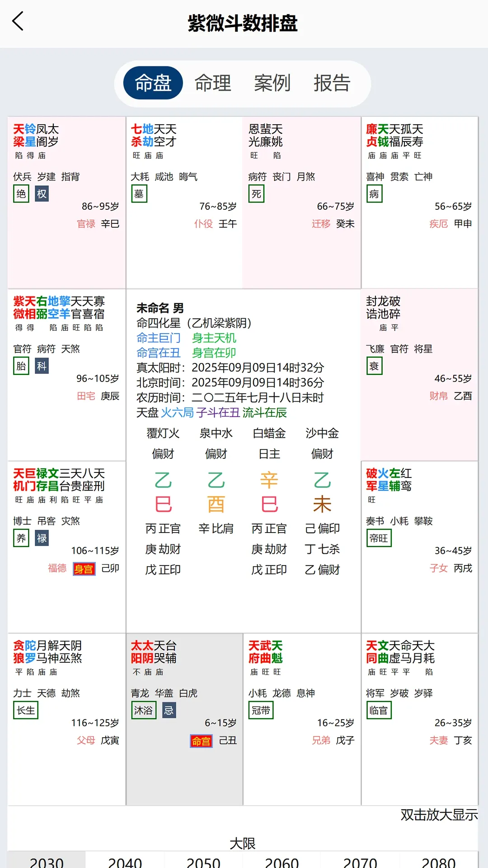The height and width of the screenshot is (868, 488).
Task: Tap the 夫妻 palace label
Action: [438, 741]
